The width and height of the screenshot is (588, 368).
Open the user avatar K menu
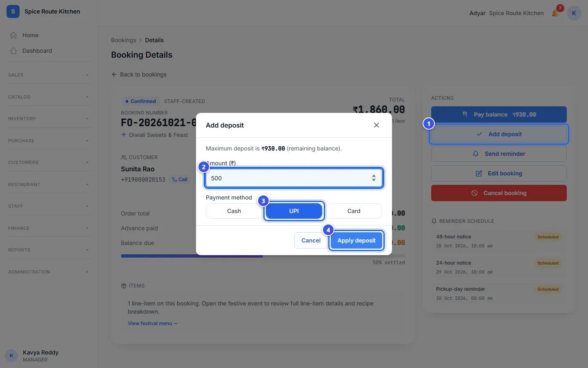tap(574, 13)
